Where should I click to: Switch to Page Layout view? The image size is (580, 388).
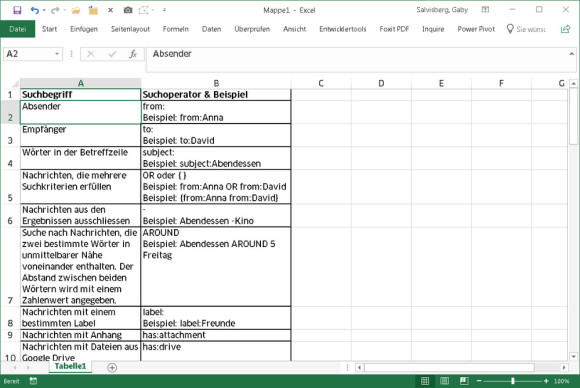coord(445,381)
